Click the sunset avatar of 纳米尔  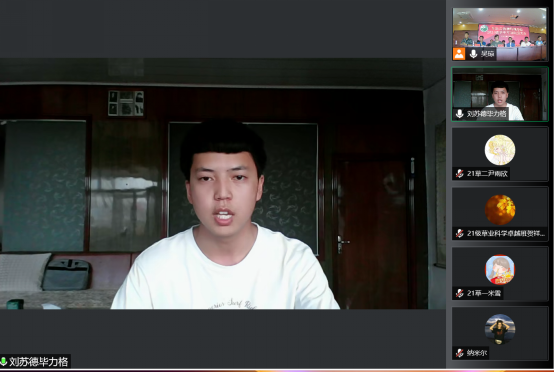500,329
